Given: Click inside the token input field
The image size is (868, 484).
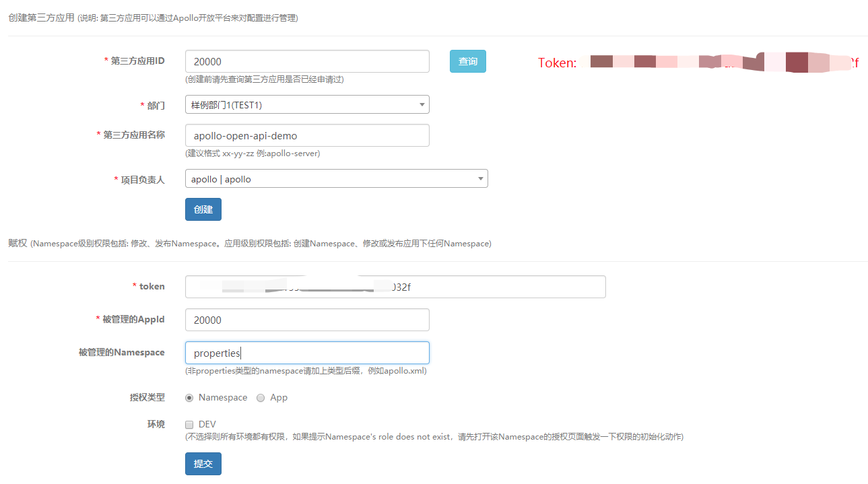Looking at the screenshot, I should click(x=395, y=286).
